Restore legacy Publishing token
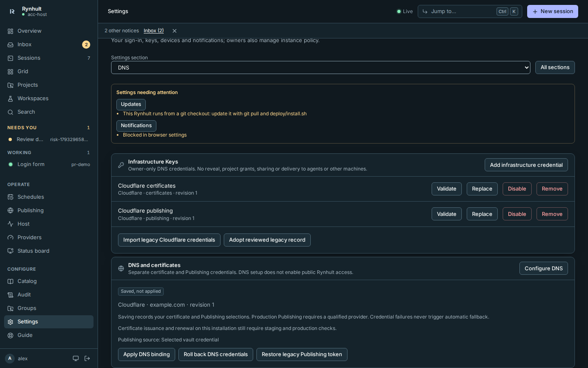 click(302, 355)
